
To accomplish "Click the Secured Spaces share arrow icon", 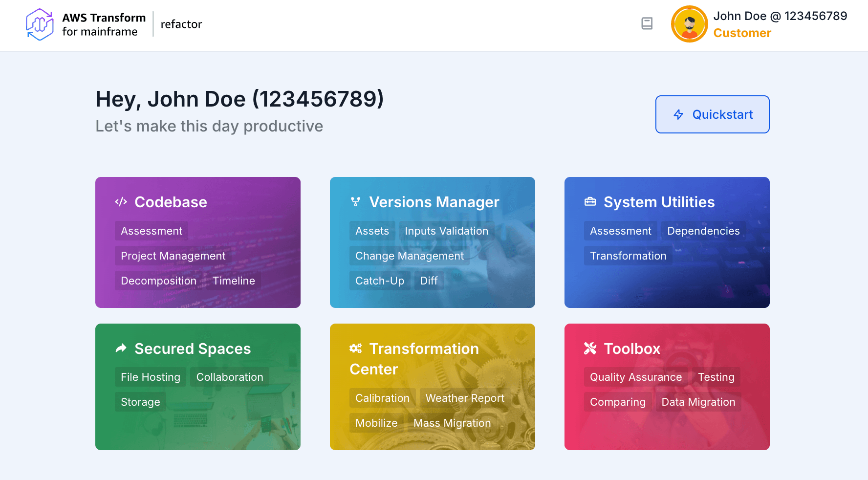I will click(121, 349).
